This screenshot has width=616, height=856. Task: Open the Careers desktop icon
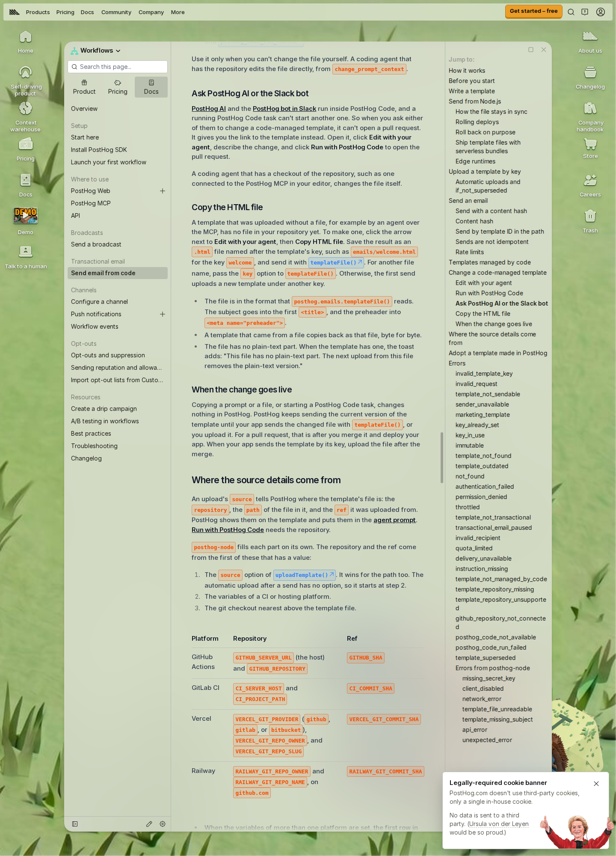click(590, 185)
